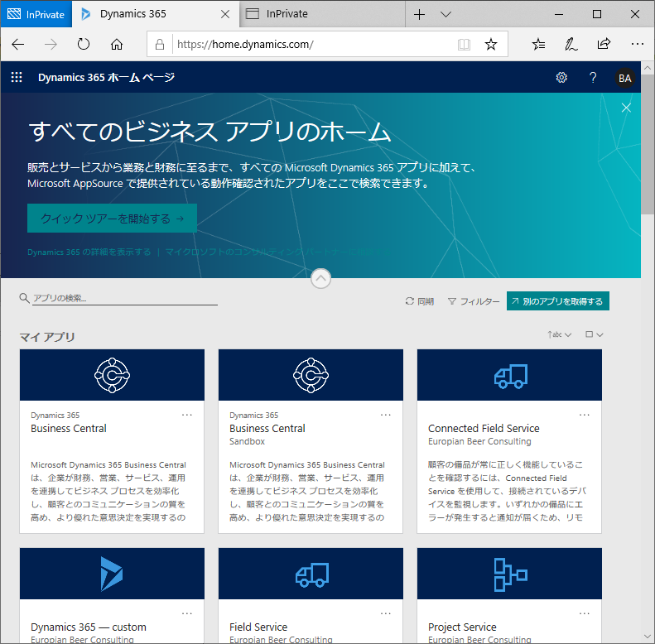655x644 pixels.
Task: Sync the app list
Action: tap(419, 301)
